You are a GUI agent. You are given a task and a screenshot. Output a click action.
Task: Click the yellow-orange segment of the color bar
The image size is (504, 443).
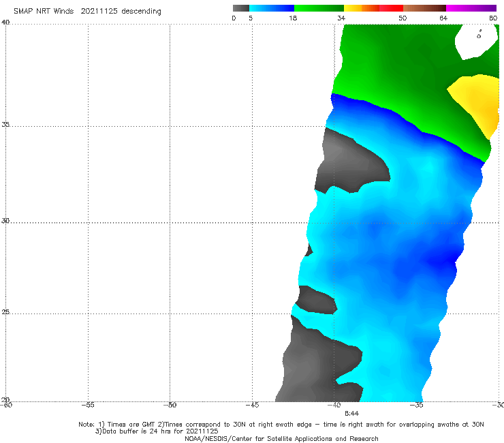pos(362,8)
